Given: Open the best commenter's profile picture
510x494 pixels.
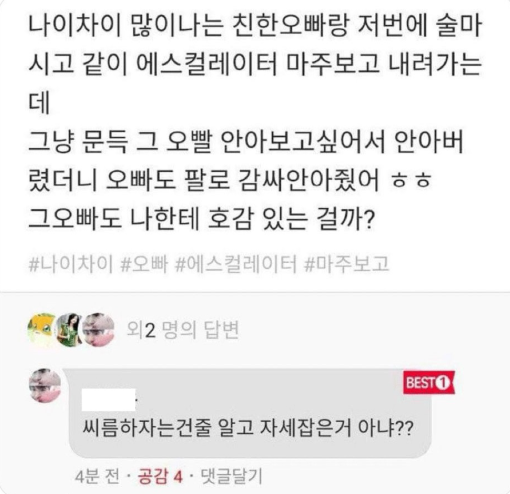Looking at the screenshot, I should point(45,385).
